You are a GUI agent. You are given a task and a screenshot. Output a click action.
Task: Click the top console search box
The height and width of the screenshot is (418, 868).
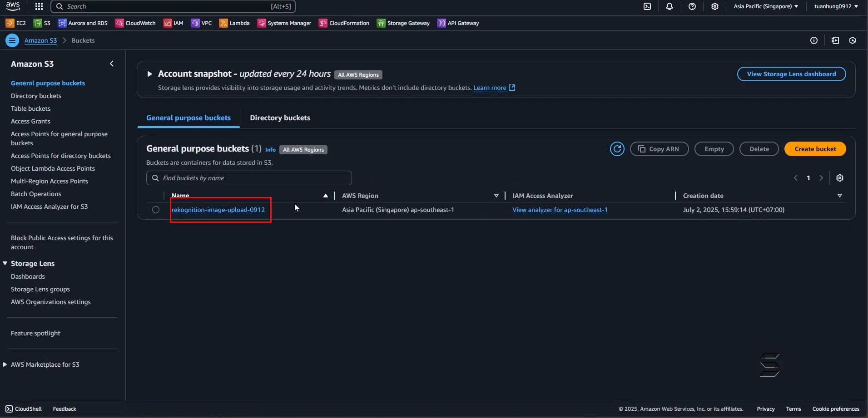click(x=173, y=6)
